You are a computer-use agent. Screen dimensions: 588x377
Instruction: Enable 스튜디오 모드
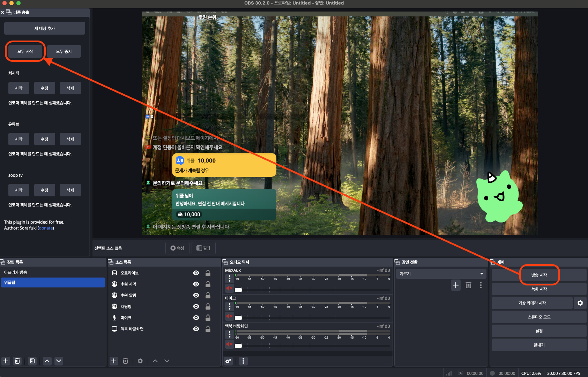pyautogui.click(x=539, y=317)
